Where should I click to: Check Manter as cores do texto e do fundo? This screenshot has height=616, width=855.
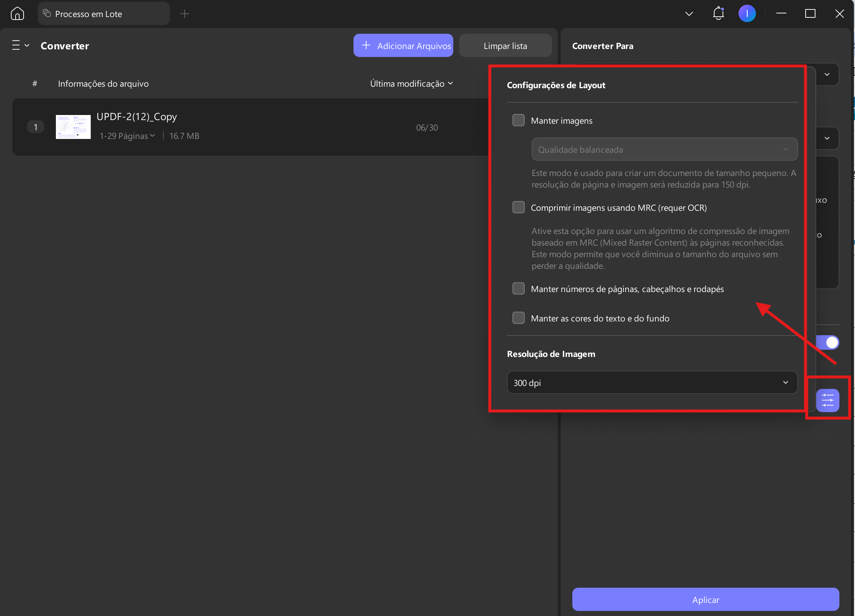pos(518,318)
